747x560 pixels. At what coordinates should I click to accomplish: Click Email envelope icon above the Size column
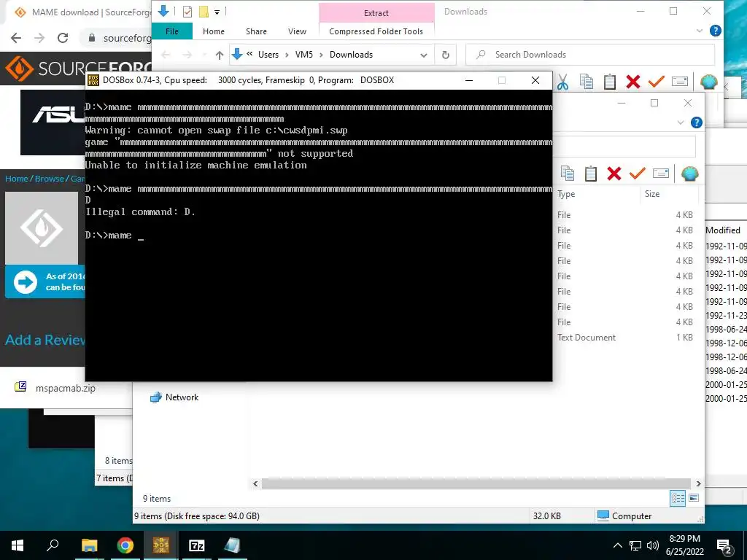(x=661, y=173)
